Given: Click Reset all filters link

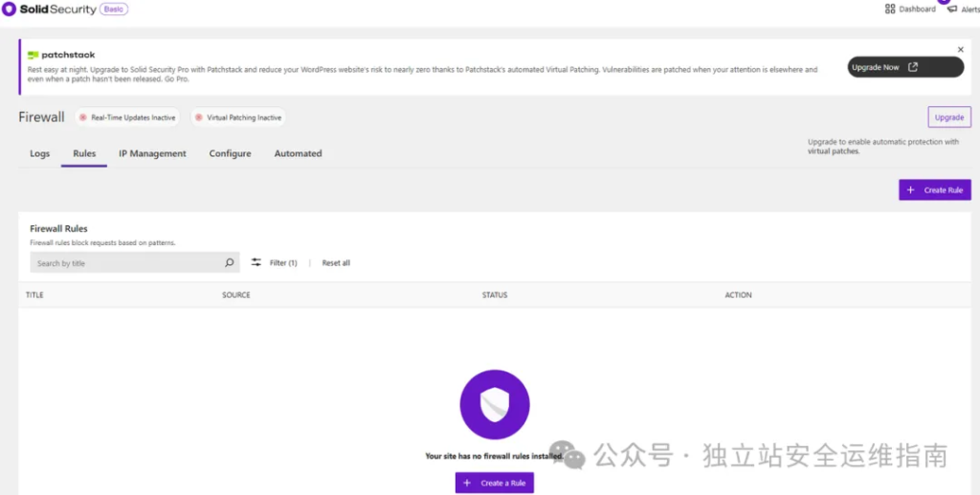Looking at the screenshot, I should coord(336,263).
